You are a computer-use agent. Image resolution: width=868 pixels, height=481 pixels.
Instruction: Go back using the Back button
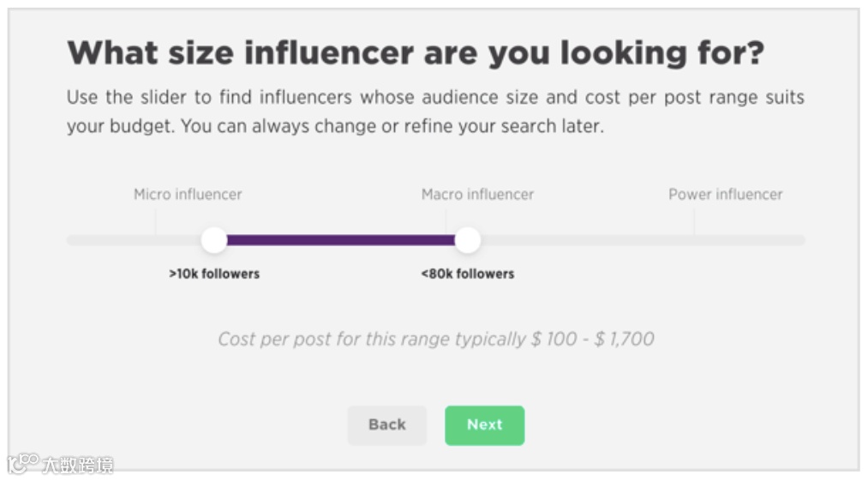[386, 425]
